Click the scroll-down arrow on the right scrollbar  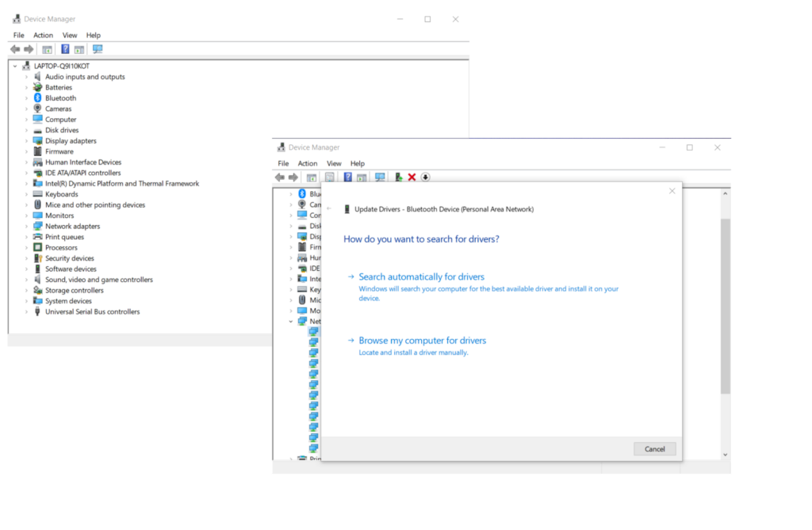coord(725,454)
